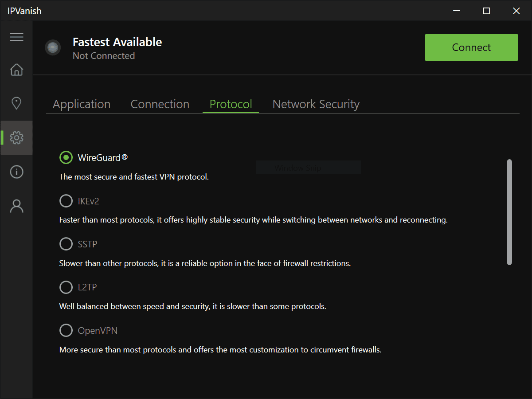Click the 'Not Connected' status text
This screenshot has height=399, width=532.
coord(104,56)
